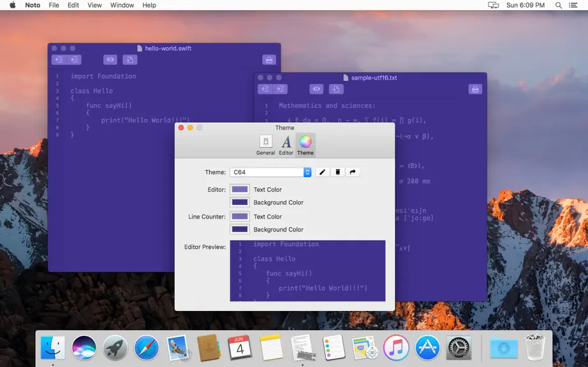Click the share arrow icon beside Theme
Viewport: 588px width, 367px height.
353,172
